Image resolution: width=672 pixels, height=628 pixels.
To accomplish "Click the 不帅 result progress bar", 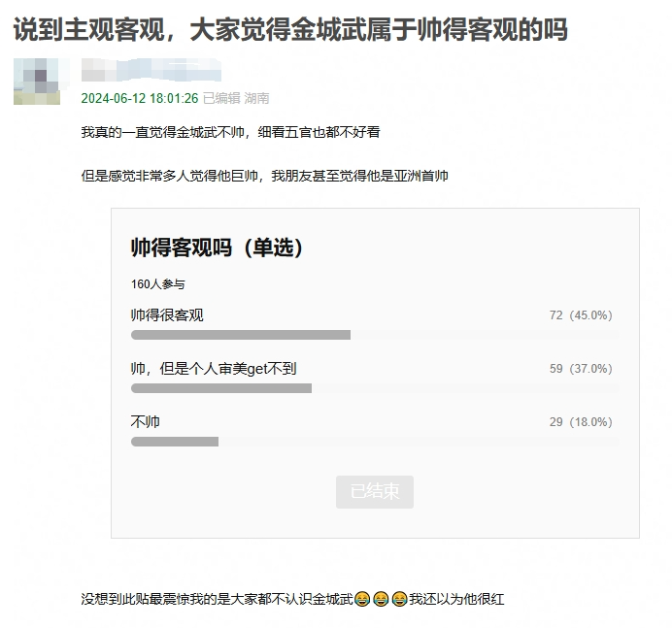I will [x=175, y=442].
